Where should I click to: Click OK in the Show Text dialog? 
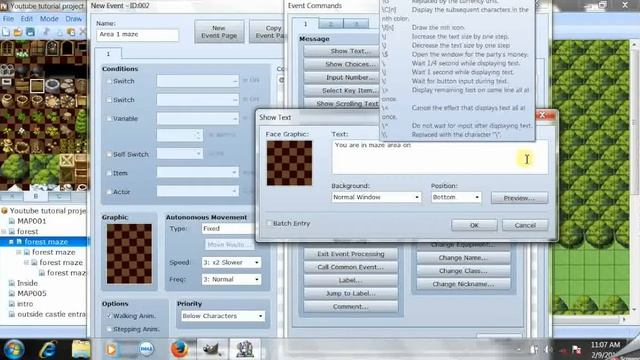coord(474,225)
